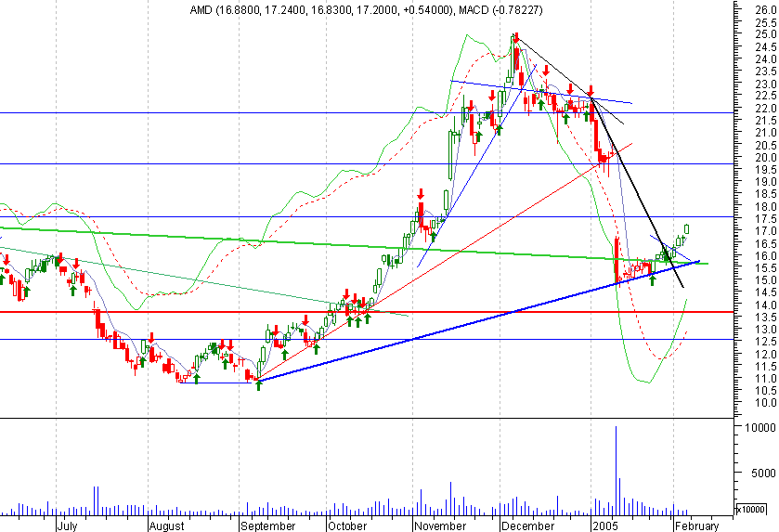Click the 17.5 price axis label
This screenshot has height=532, width=779.
click(x=766, y=219)
